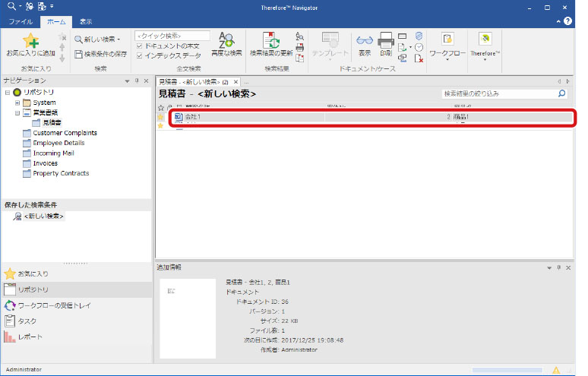The image size is (588, 376).
Task: Collapse the 営業書類 tree node
Action: (17, 112)
